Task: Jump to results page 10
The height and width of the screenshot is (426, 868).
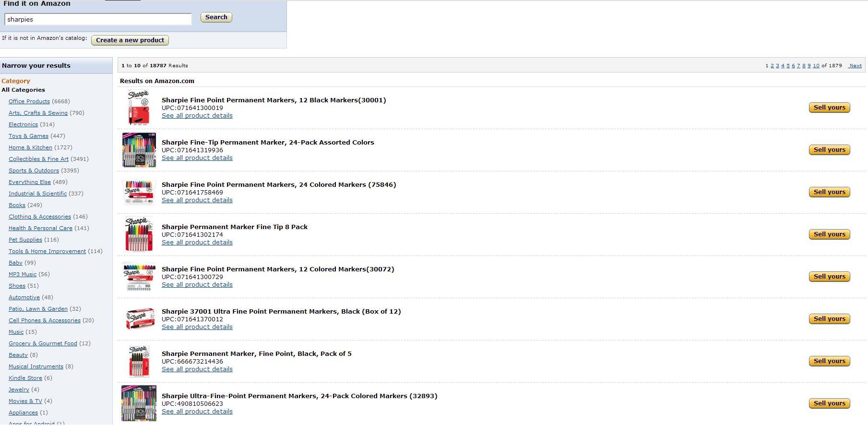Action: 816,66
